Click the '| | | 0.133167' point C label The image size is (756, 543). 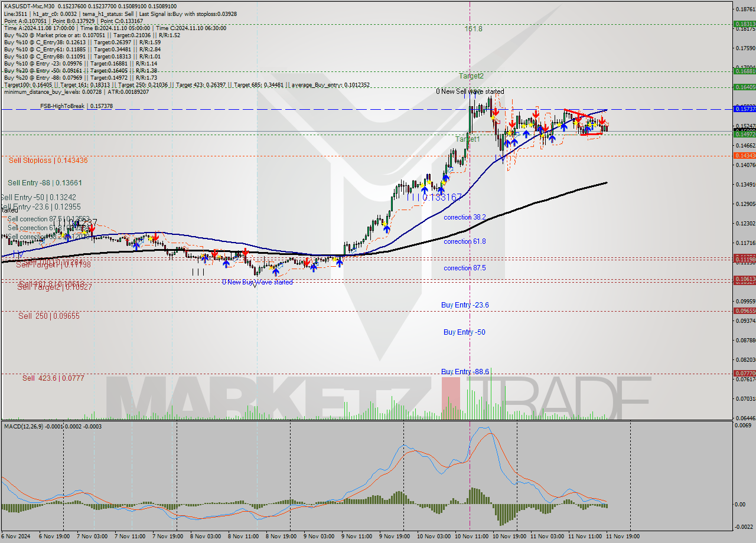(x=434, y=197)
